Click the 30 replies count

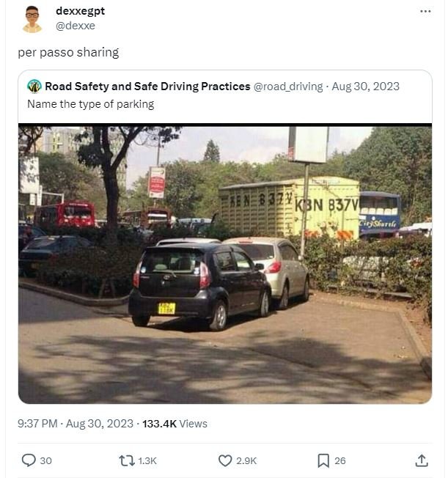click(45, 460)
